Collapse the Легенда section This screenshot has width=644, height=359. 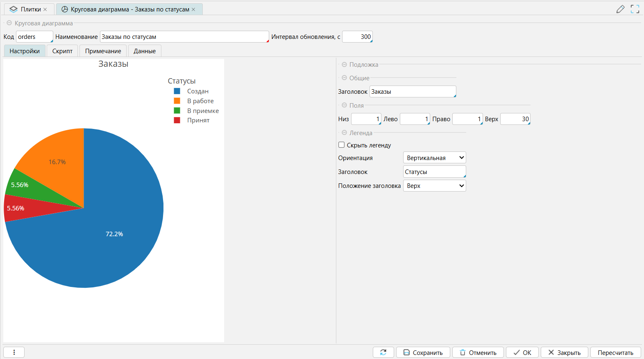point(344,133)
